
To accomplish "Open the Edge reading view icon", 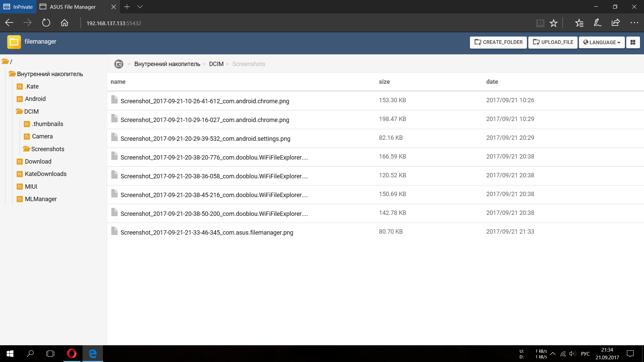I will point(540,23).
